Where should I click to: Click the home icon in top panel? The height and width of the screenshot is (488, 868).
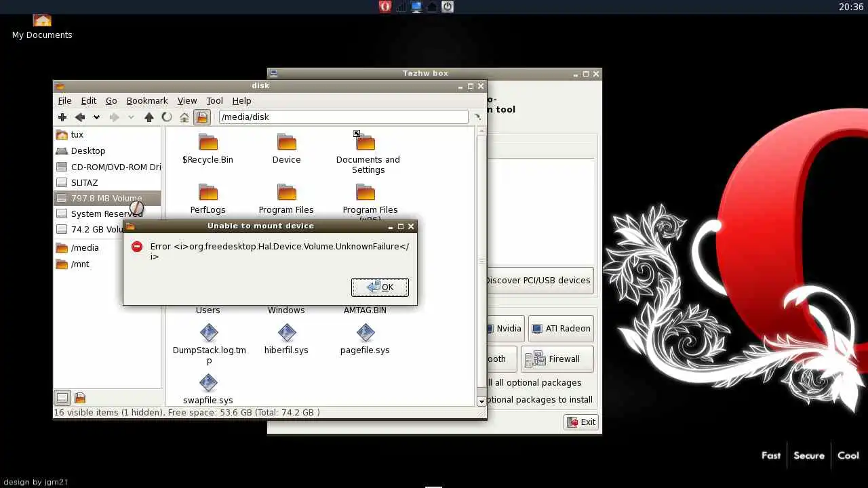pos(431,7)
